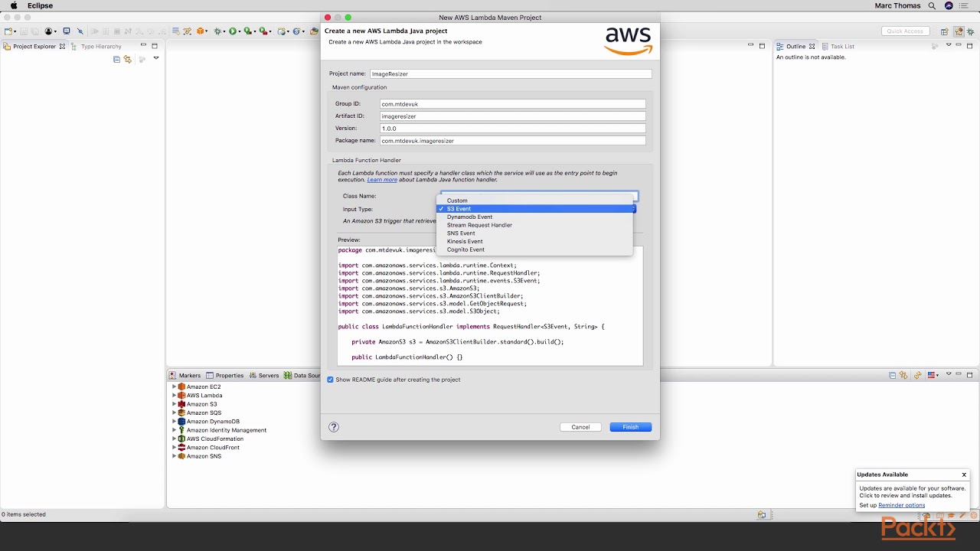
Task: Switch to the Debug perspective icon
Action: click(x=970, y=31)
